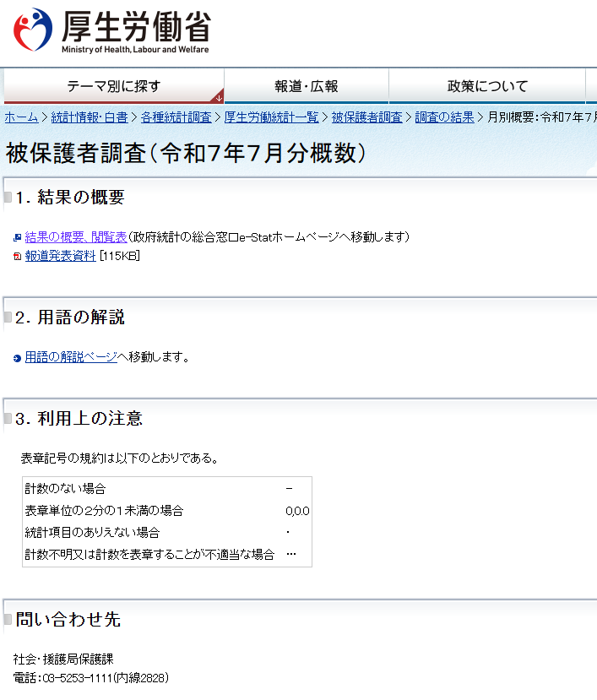This screenshot has width=597, height=700.
Task: Expand the red arrow on the テーマ別に探す tab
Action: tap(219, 97)
